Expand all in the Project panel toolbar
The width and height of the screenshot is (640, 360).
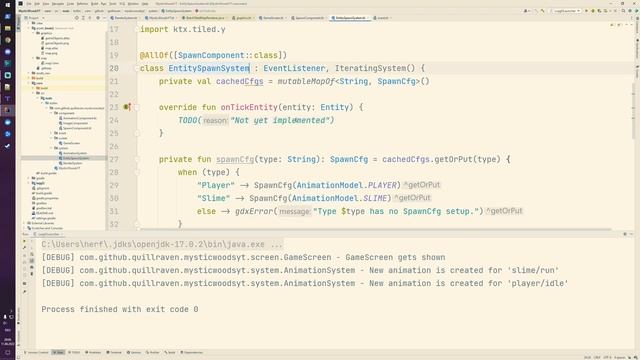pos(83,18)
